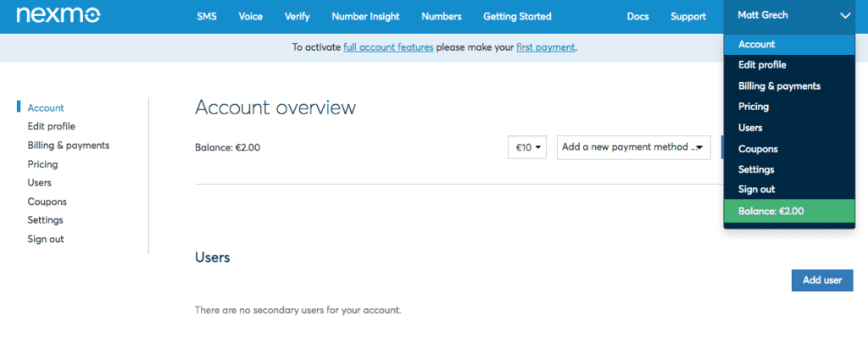
Task: Click the Matt Grech user name
Action: coord(762,15)
